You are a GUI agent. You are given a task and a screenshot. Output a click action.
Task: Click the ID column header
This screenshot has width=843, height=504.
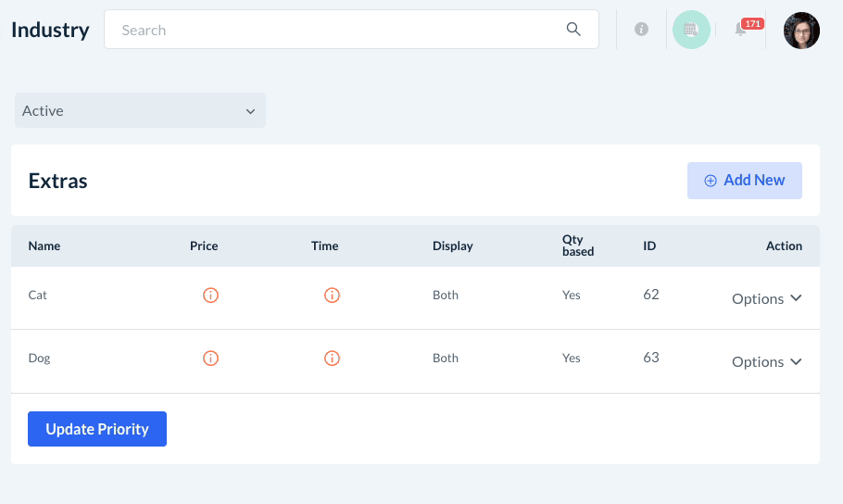coord(649,246)
